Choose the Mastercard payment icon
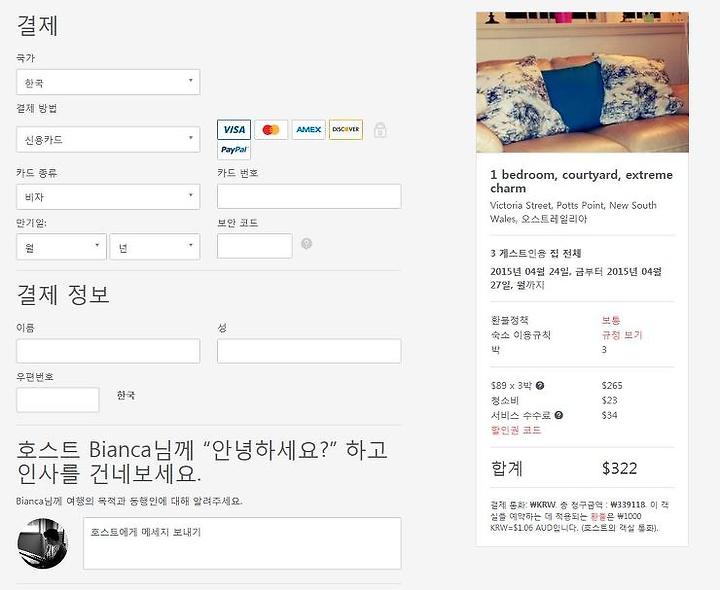The height and width of the screenshot is (590, 720). [x=271, y=129]
